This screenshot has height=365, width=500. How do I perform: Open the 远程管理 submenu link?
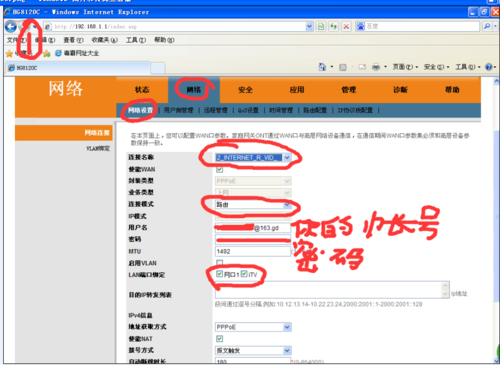(x=216, y=110)
